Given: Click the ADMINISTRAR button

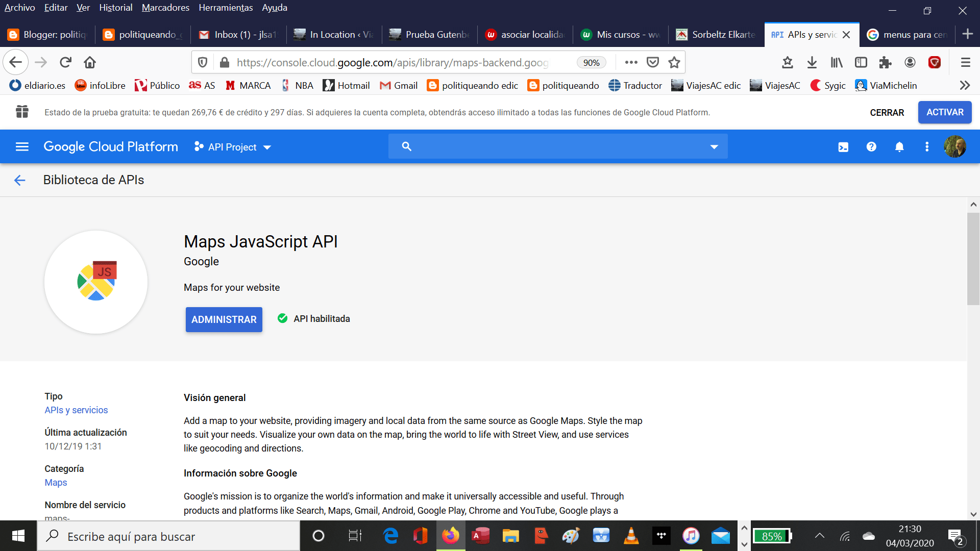Looking at the screenshot, I should tap(224, 319).
